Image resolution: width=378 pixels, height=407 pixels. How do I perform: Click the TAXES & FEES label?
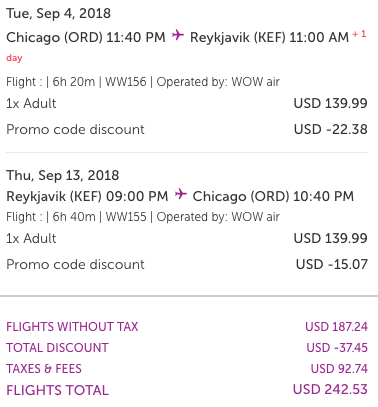tap(44, 369)
